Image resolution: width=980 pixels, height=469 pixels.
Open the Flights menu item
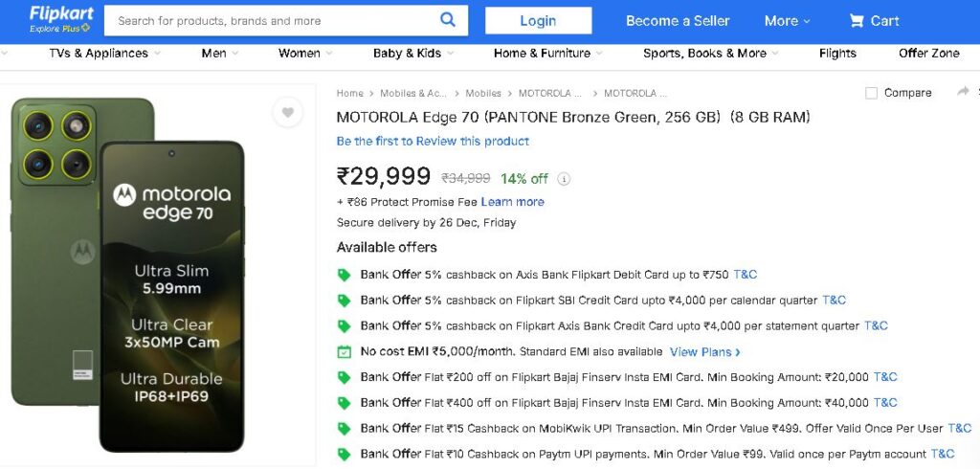[x=837, y=54]
